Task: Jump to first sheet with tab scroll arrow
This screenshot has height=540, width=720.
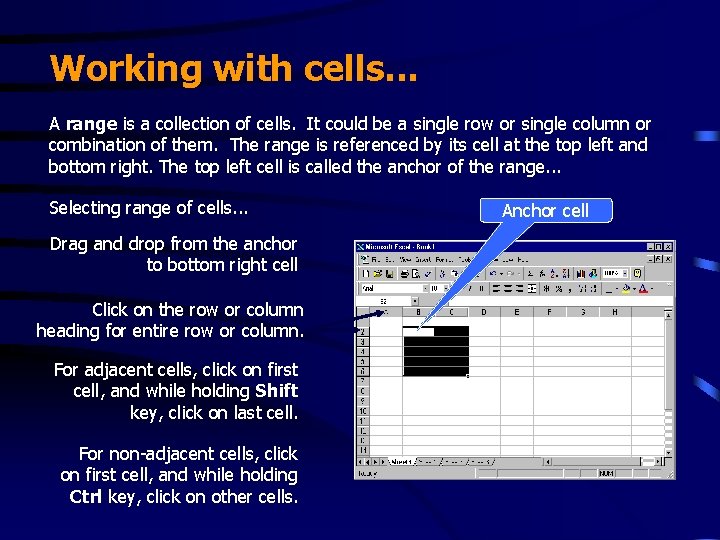Action: [360, 461]
